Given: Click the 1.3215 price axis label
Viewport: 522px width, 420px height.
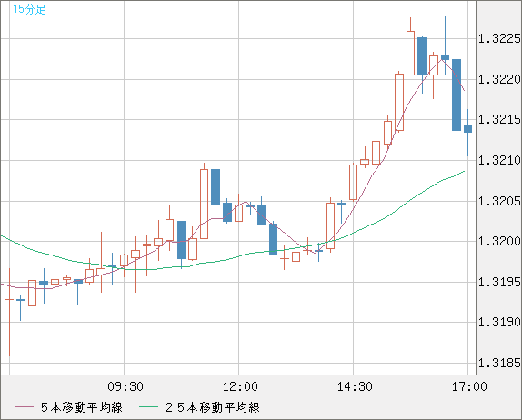Looking at the screenshot, I should point(499,119).
